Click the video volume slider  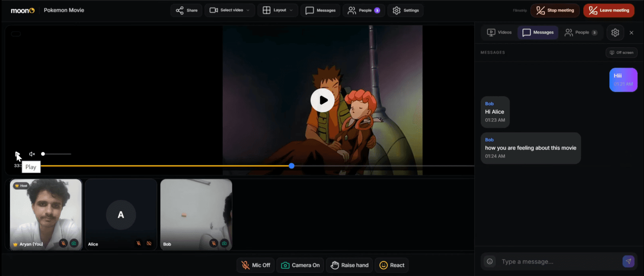56,154
